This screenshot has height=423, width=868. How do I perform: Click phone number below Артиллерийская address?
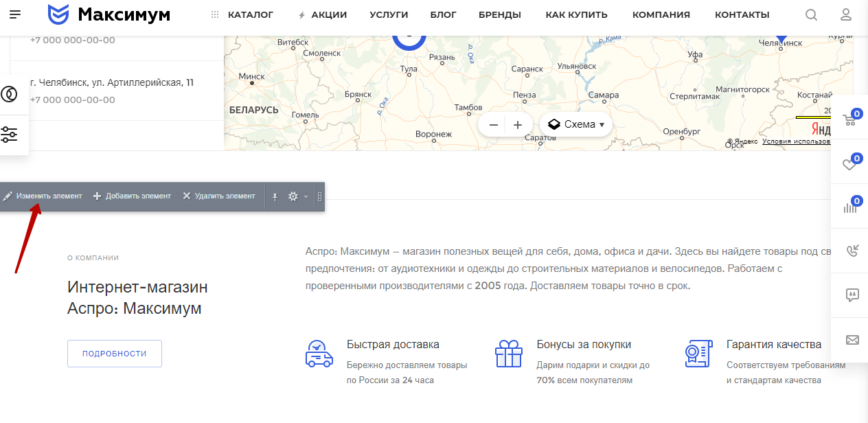(x=73, y=100)
